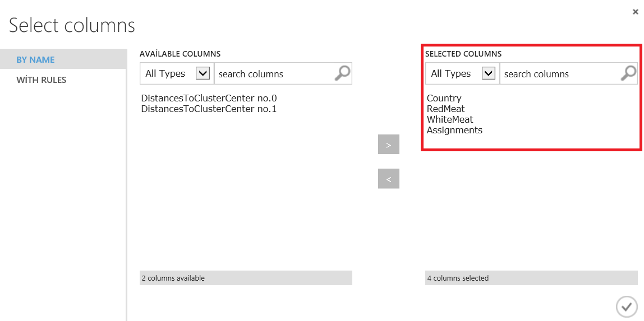Click the '2 columns available' status bar
This screenshot has width=644, height=321.
(246, 278)
